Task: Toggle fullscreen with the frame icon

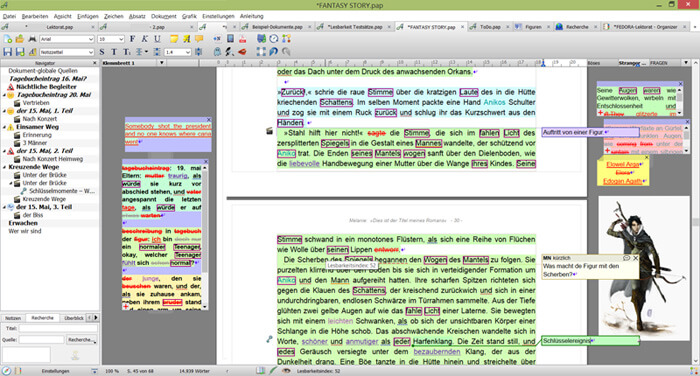Action: [x=261, y=52]
